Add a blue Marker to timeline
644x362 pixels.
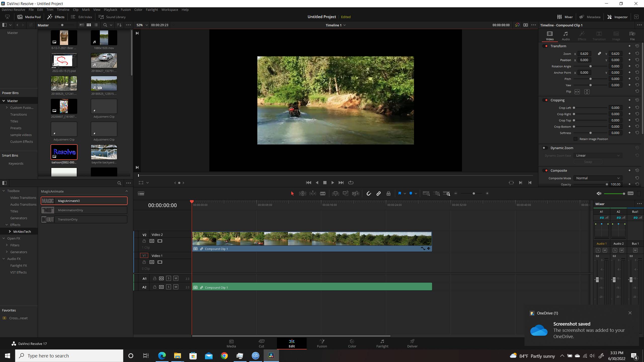tap(411, 193)
